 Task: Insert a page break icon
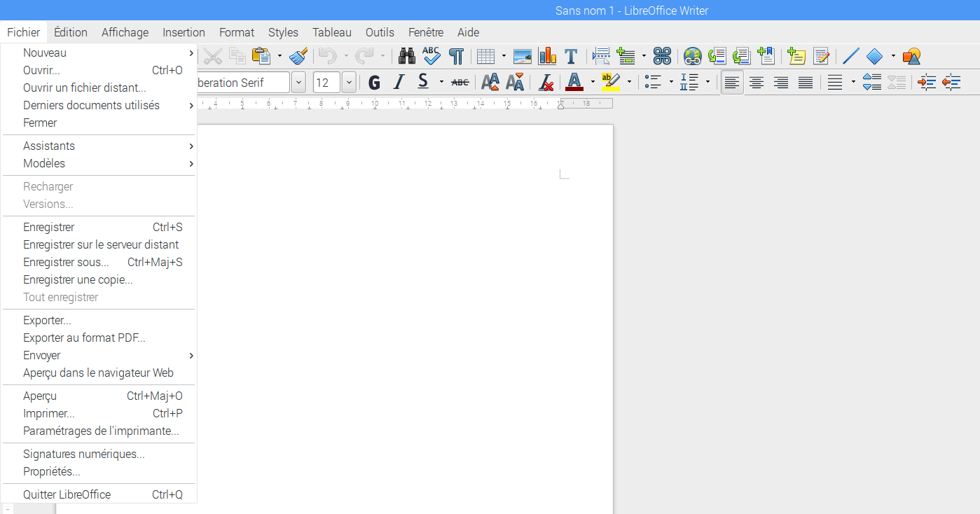(x=601, y=56)
